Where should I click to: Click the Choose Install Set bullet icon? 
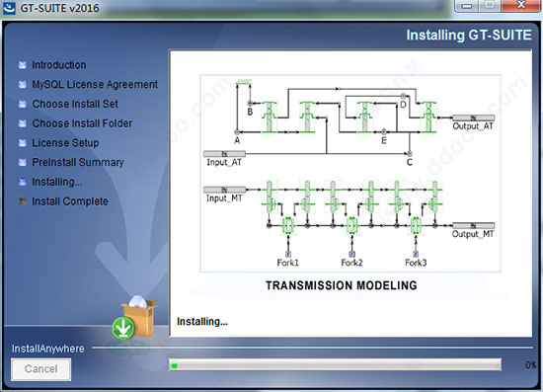(x=23, y=104)
